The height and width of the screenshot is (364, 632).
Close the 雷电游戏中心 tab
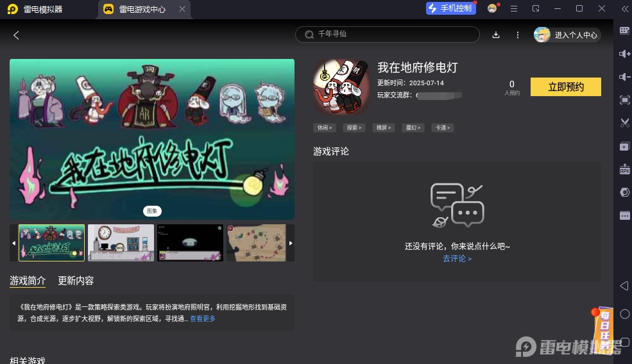coord(182,9)
